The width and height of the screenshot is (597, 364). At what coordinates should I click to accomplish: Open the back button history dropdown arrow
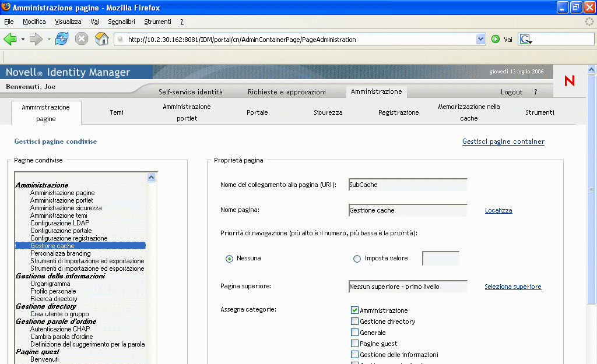coord(23,39)
